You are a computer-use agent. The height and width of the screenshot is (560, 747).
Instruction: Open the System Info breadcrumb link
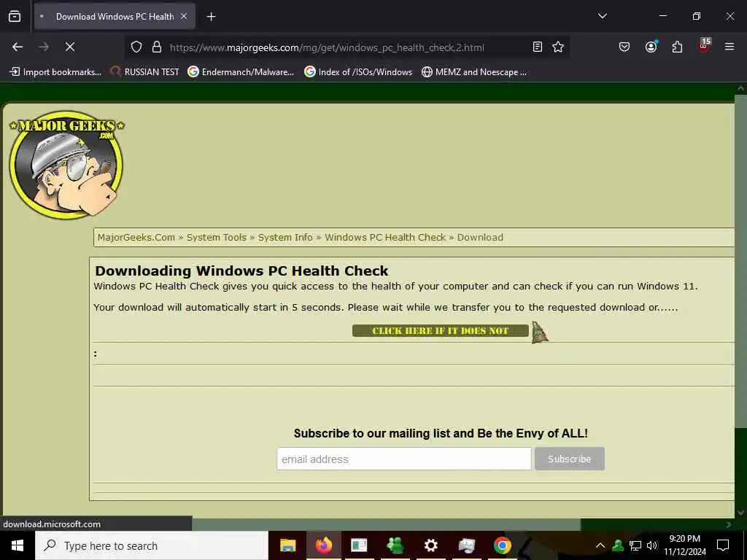pos(285,237)
